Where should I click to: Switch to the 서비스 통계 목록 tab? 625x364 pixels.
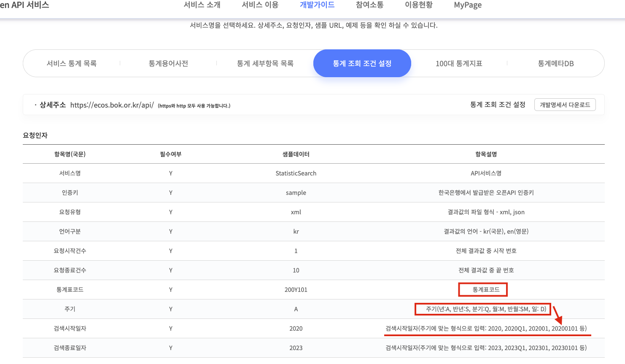pos(72,63)
